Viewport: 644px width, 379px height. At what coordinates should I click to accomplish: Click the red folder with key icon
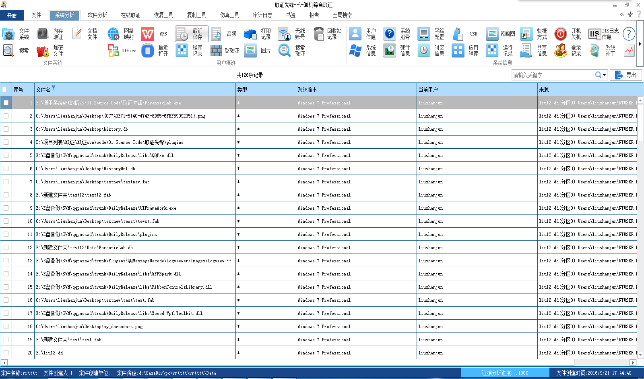[43, 51]
